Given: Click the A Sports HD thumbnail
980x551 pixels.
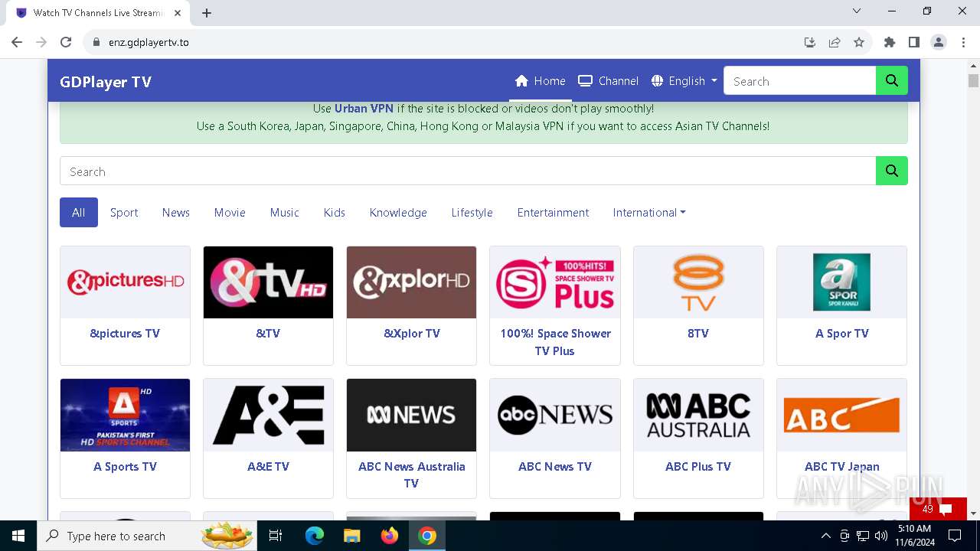Looking at the screenshot, I should pyautogui.click(x=125, y=415).
